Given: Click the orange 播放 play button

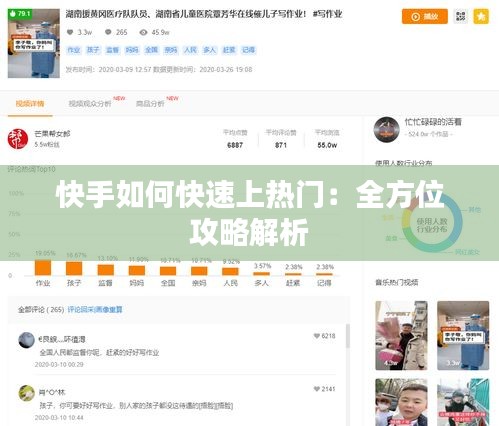Looking at the screenshot, I should [x=425, y=16].
